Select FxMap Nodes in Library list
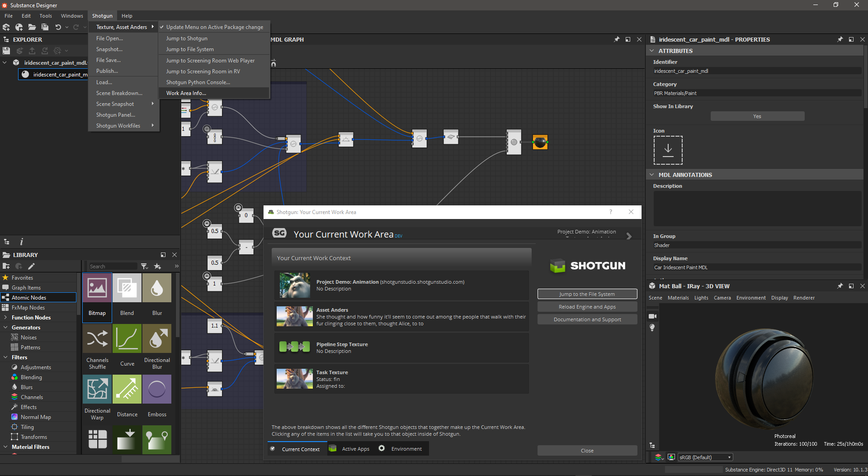The width and height of the screenshot is (868, 476). pyautogui.click(x=28, y=307)
